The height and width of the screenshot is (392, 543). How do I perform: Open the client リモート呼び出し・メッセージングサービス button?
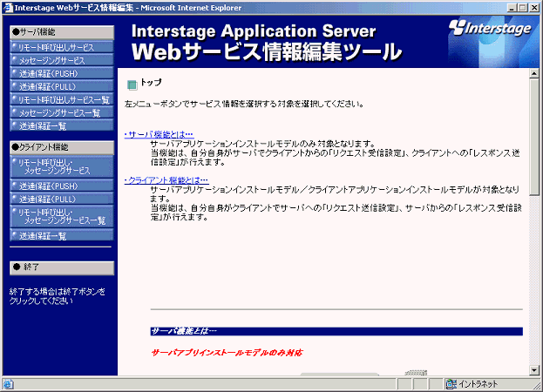(x=62, y=166)
